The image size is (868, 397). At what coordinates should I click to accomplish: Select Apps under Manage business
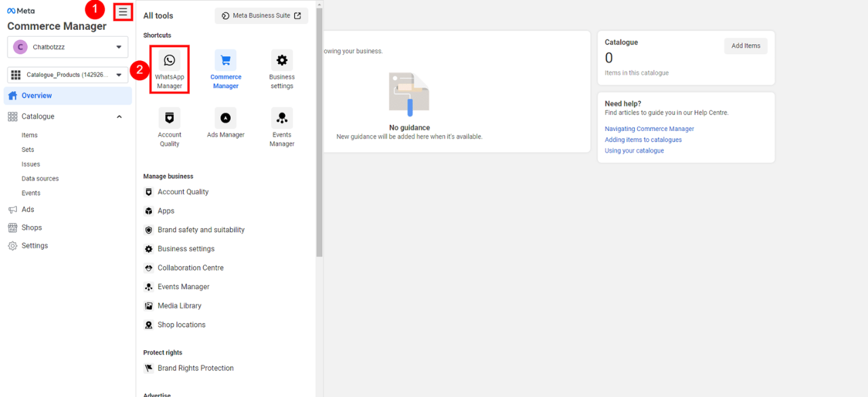tap(166, 211)
